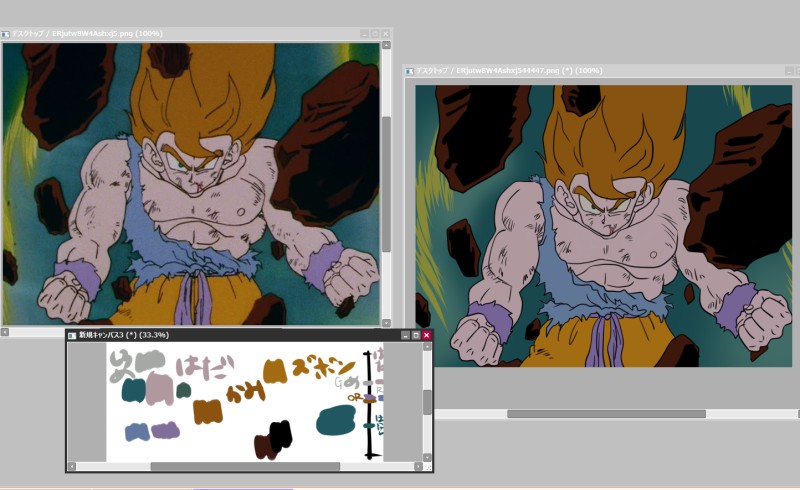
Task: Click the 新規キャンバス3 (*) (33.3%) title text
Action: 124,335
